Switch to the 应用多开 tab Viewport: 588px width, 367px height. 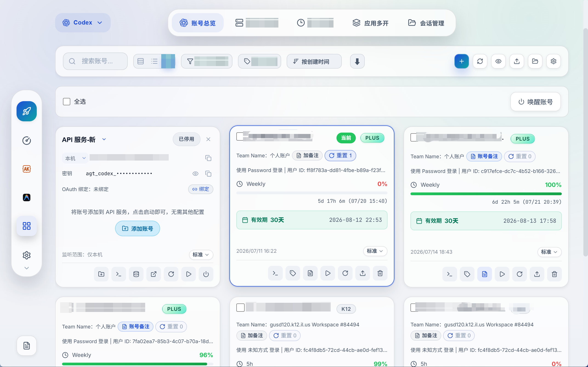pyautogui.click(x=370, y=23)
